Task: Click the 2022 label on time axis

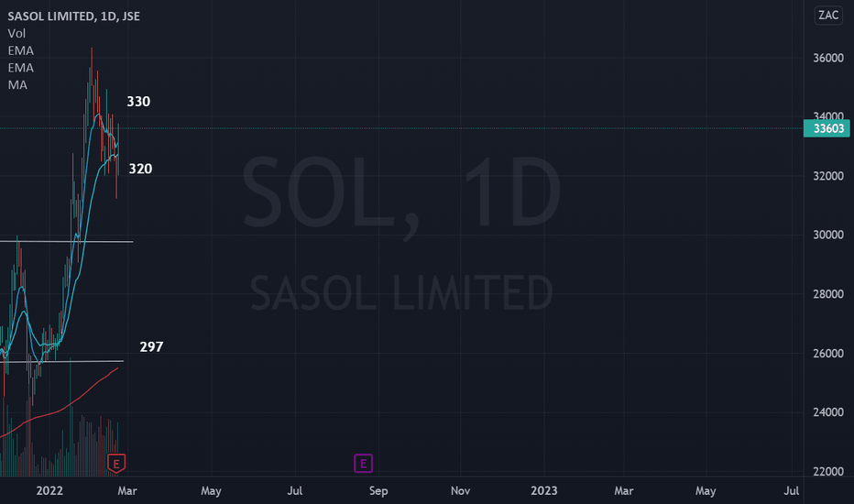Action: coord(49,491)
